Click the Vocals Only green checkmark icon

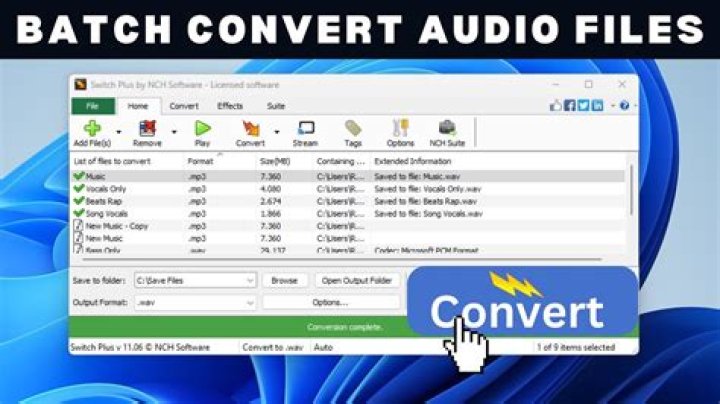coord(79,188)
